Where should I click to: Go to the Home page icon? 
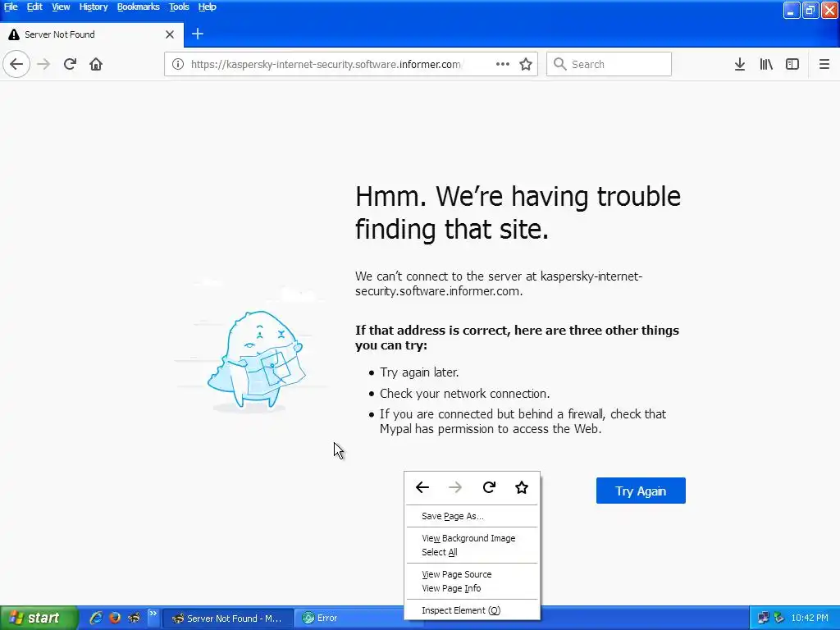coord(96,64)
